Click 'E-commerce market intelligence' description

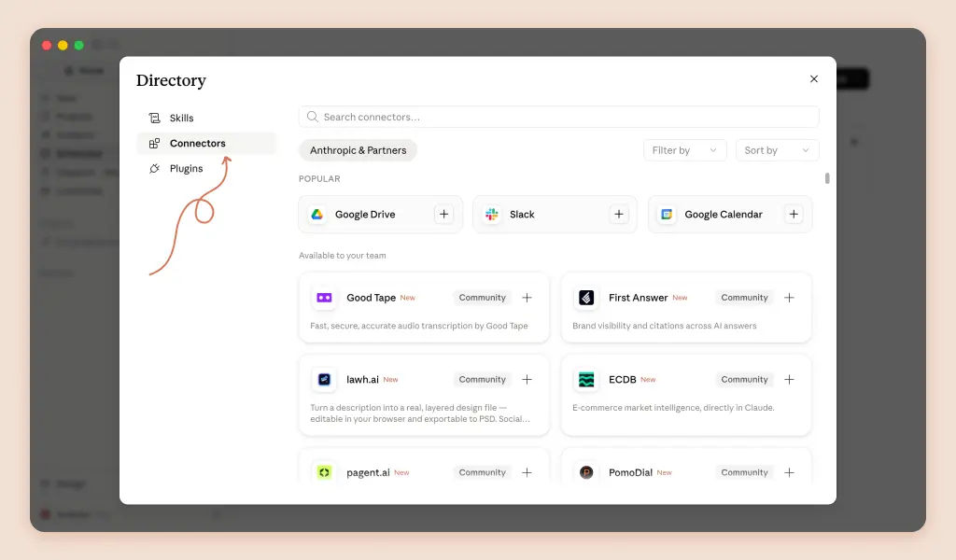click(x=673, y=407)
